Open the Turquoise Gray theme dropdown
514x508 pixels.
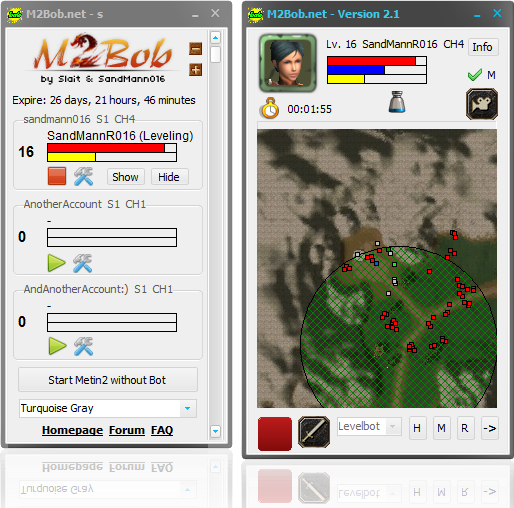108,408
